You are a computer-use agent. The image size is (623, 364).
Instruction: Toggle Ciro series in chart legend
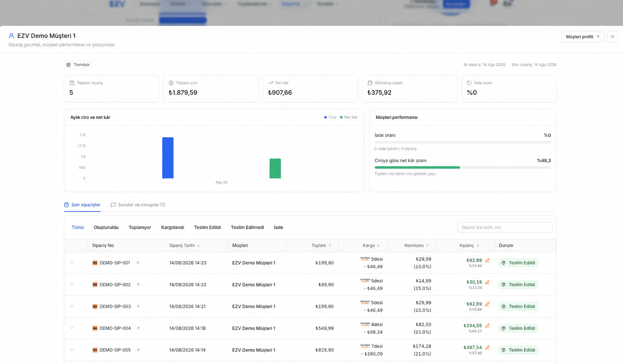point(330,117)
